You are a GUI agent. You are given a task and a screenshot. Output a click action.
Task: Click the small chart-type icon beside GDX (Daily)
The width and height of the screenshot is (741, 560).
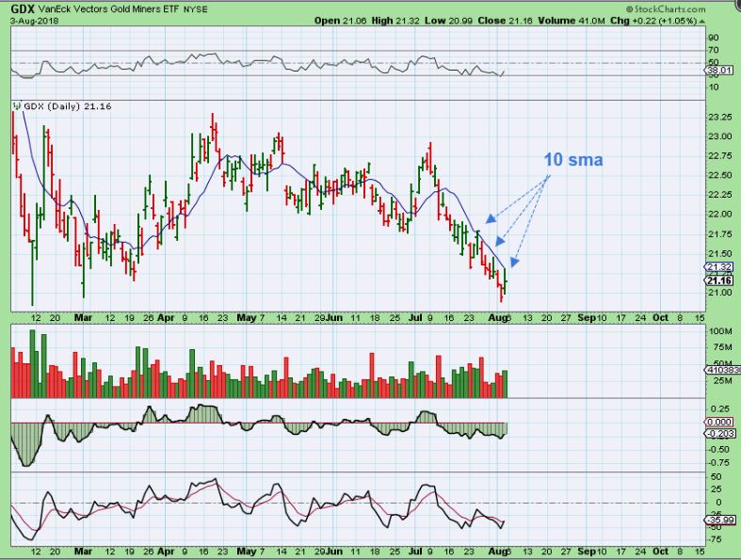(18, 106)
